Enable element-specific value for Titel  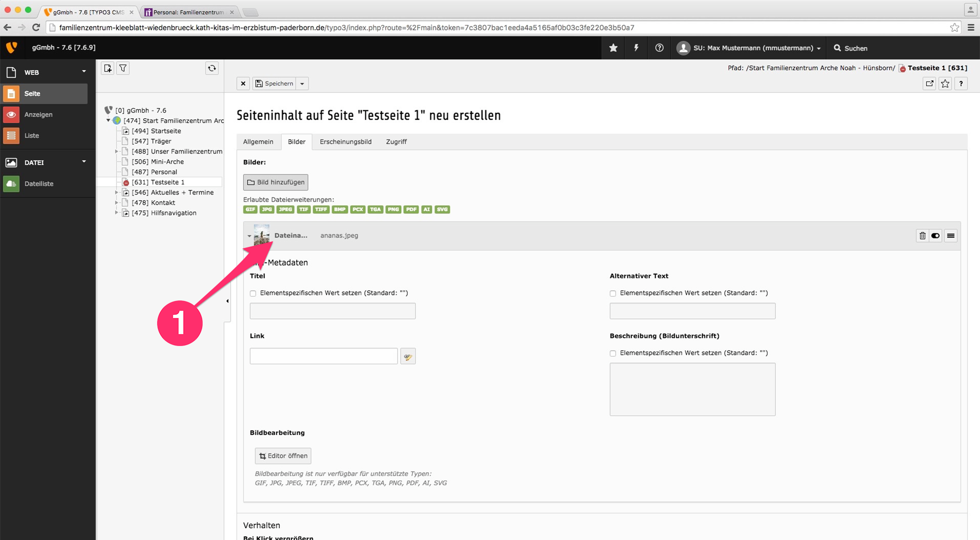(x=253, y=293)
